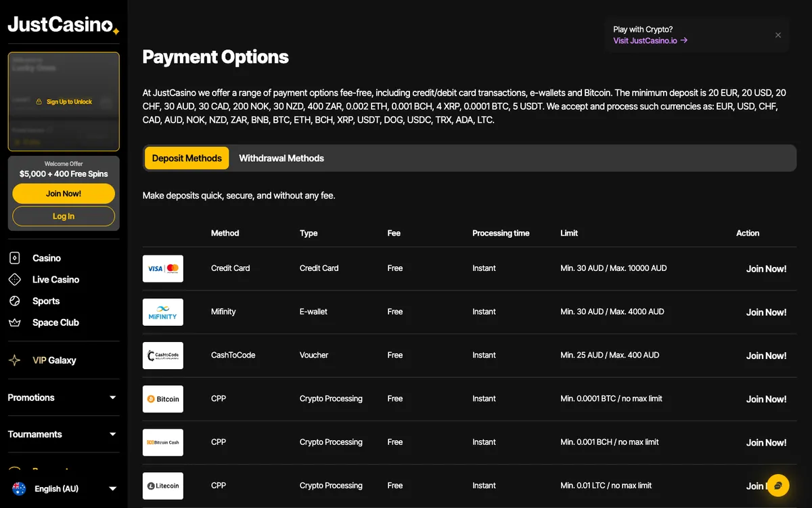Click the Type column header
This screenshot has width=812, height=508.
[309, 233]
